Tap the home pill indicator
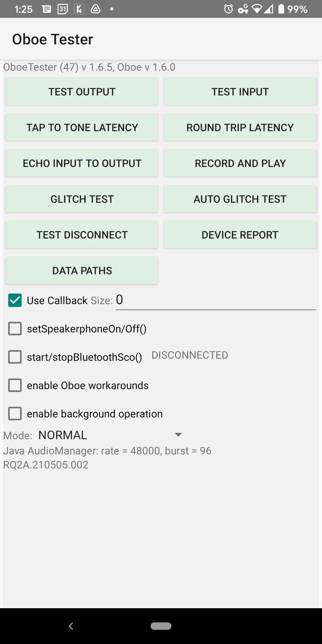 tap(161, 626)
